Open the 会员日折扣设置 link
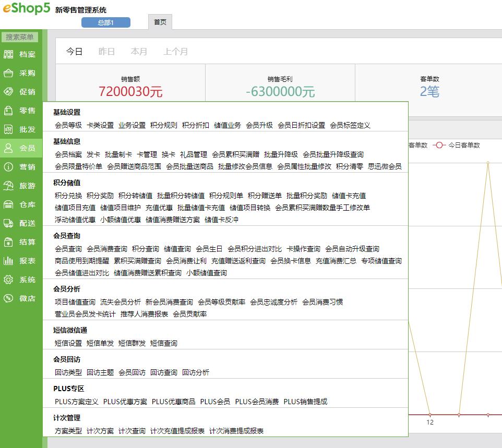Image resolution: width=502 pixels, height=448 pixels. click(301, 126)
